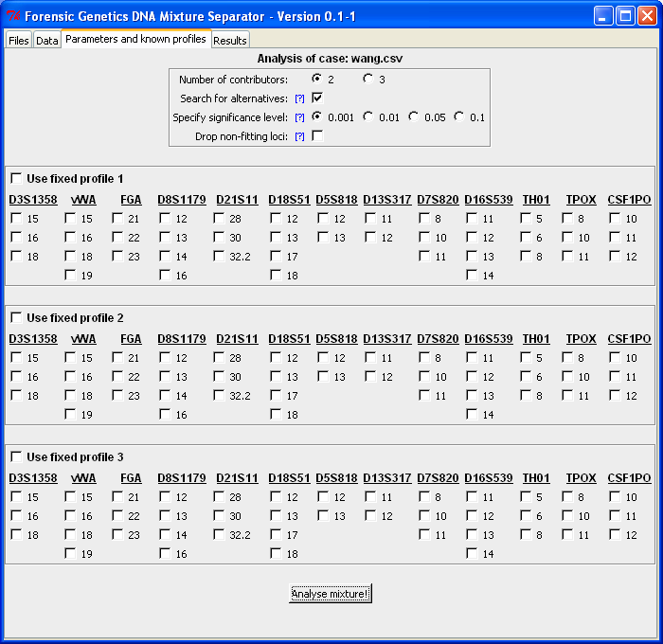Open the Files tab
The image size is (663, 644).
pos(19,40)
